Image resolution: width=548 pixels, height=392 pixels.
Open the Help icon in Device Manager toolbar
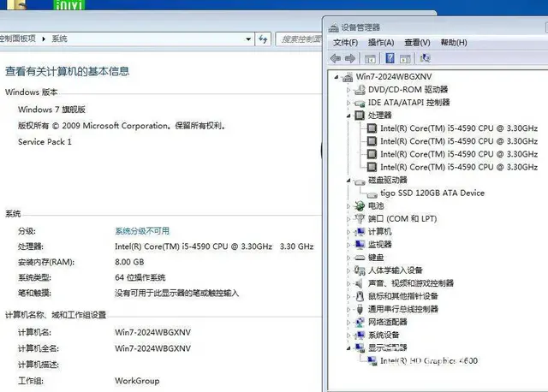(390, 58)
